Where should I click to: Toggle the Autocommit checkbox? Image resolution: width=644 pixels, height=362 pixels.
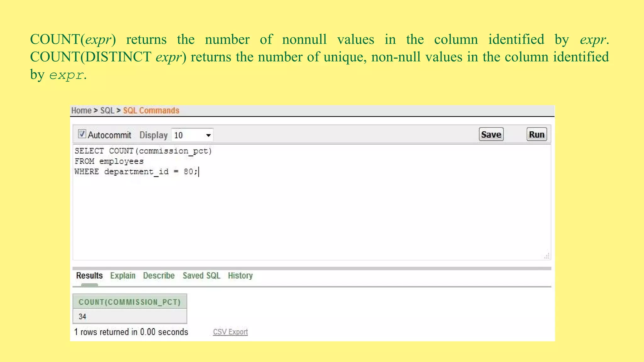(x=82, y=134)
